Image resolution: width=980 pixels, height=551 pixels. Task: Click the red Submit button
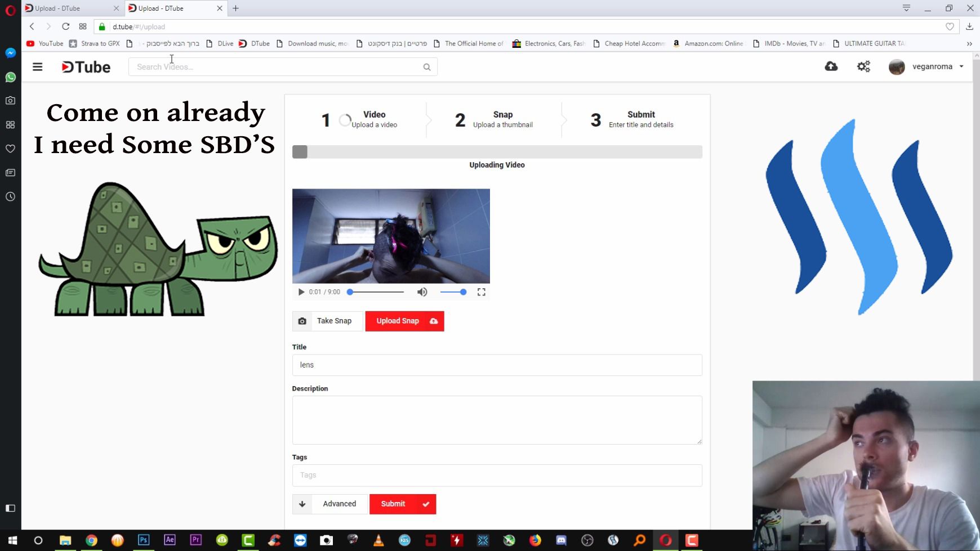click(x=403, y=504)
